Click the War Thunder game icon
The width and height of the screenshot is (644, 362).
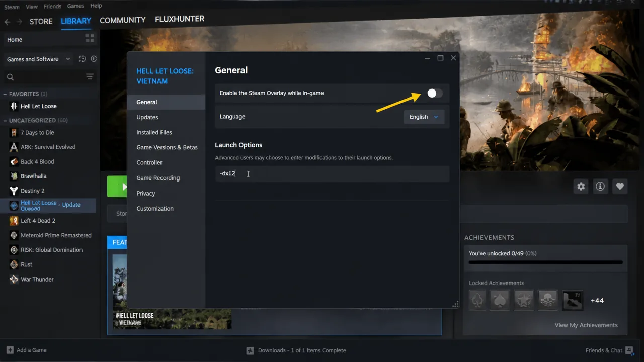tap(14, 279)
